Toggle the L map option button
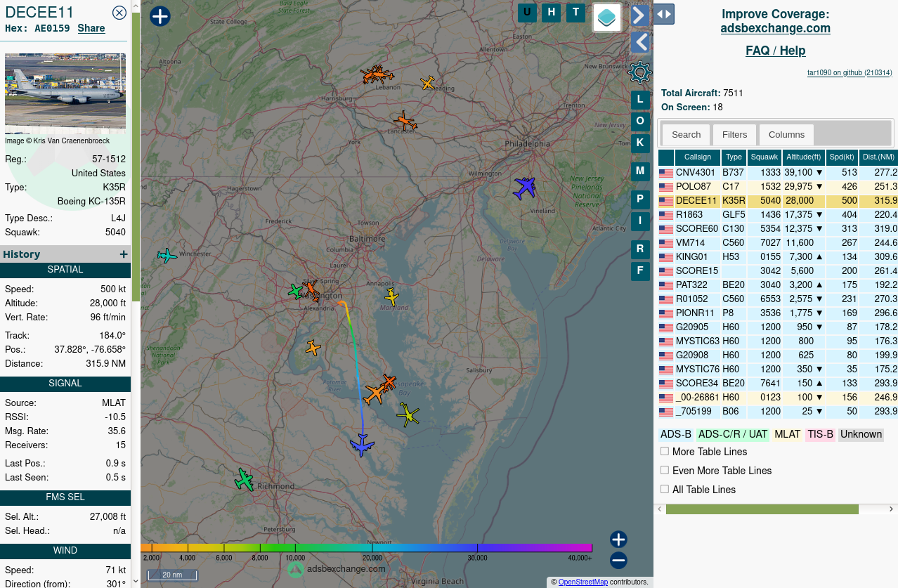The image size is (898, 588). click(640, 100)
